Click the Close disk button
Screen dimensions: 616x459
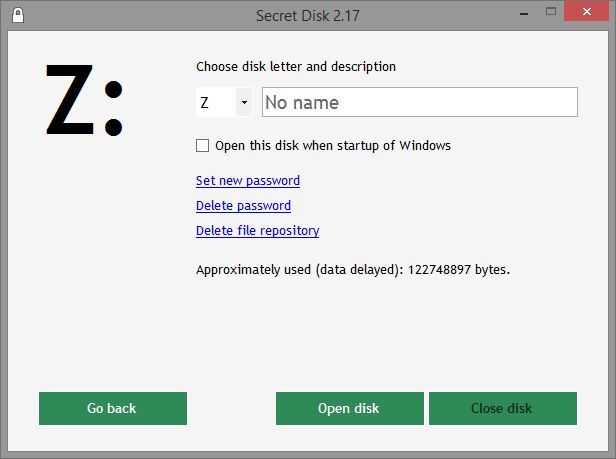503,408
